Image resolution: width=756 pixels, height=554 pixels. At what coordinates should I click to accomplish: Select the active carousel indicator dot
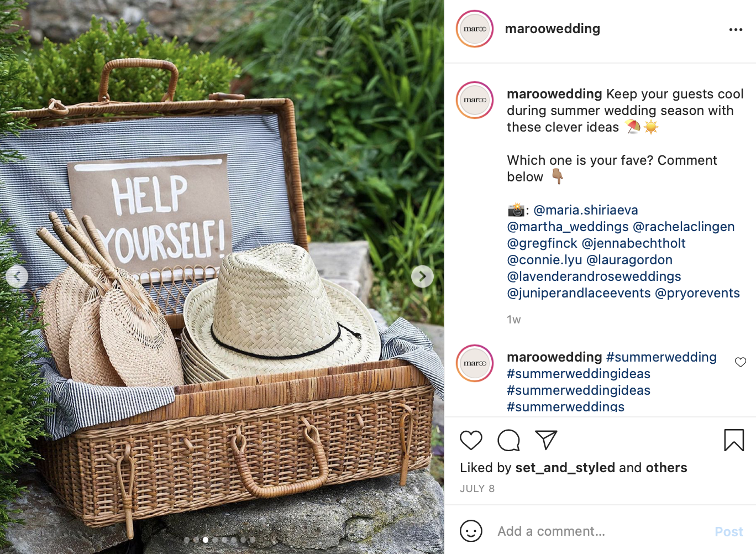206,540
